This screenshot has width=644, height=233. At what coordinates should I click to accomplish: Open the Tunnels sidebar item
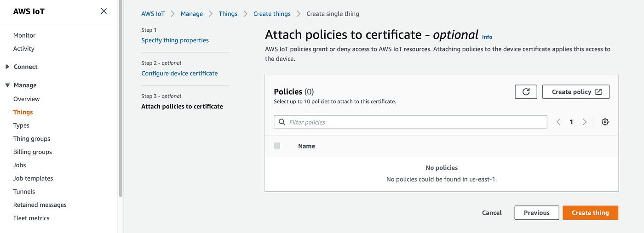(x=24, y=192)
